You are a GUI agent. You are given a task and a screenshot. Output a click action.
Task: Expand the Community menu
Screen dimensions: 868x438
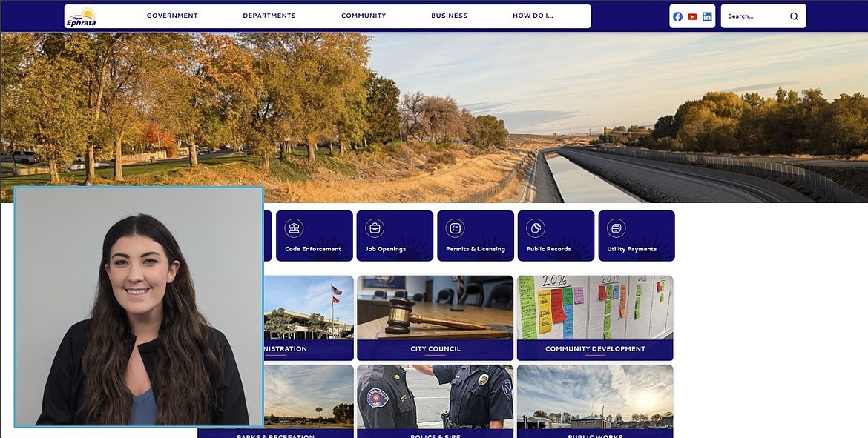[x=364, y=16]
